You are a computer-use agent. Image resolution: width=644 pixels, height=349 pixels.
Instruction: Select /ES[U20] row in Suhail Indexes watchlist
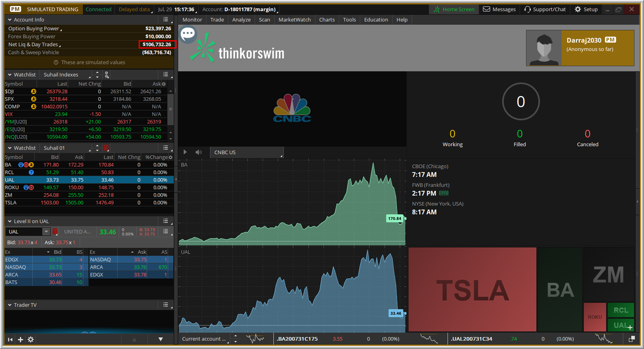point(86,129)
